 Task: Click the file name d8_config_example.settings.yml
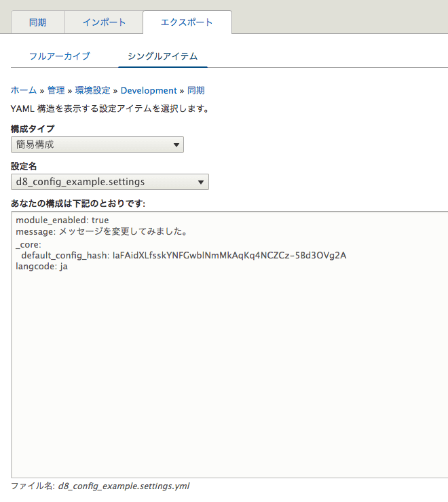tap(124, 486)
